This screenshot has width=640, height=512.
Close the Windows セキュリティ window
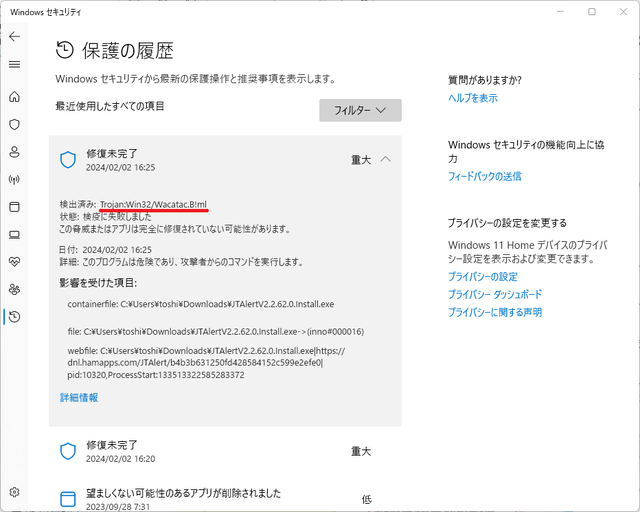pos(623,12)
